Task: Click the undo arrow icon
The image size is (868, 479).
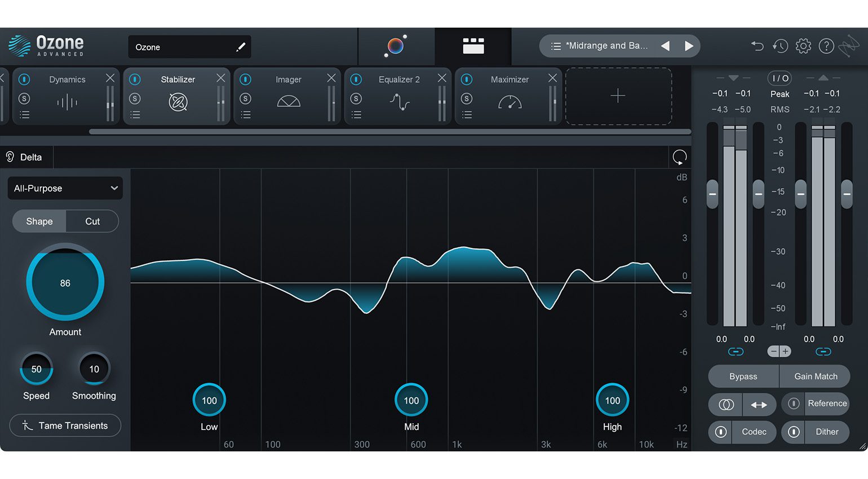Action: 757,46
